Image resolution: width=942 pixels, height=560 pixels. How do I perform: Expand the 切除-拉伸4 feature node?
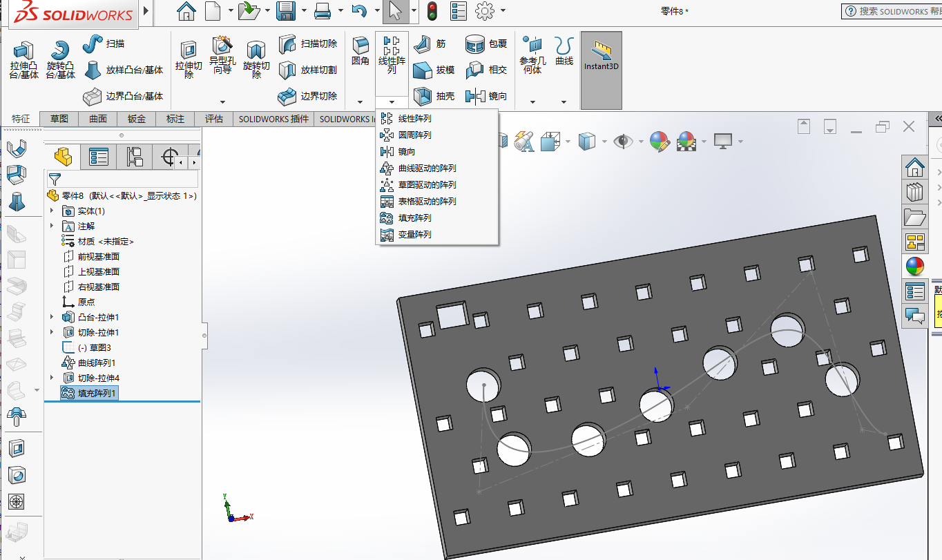click(x=52, y=378)
